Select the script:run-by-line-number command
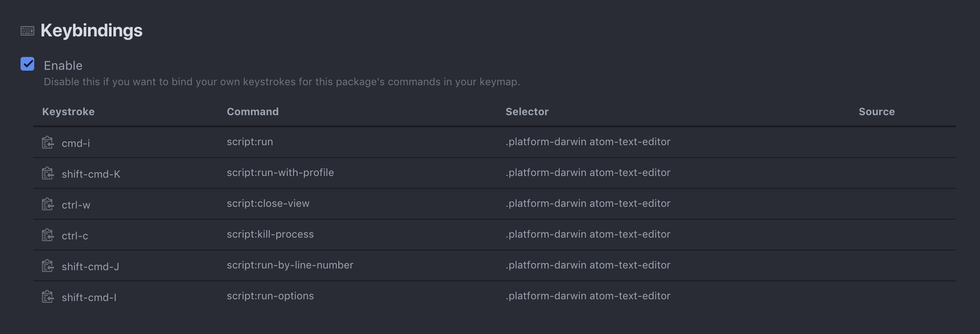This screenshot has height=334, width=980. click(290, 265)
